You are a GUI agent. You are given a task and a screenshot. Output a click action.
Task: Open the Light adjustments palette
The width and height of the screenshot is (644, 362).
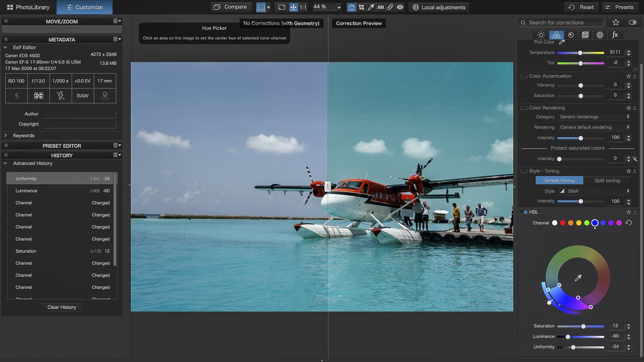(x=541, y=34)
